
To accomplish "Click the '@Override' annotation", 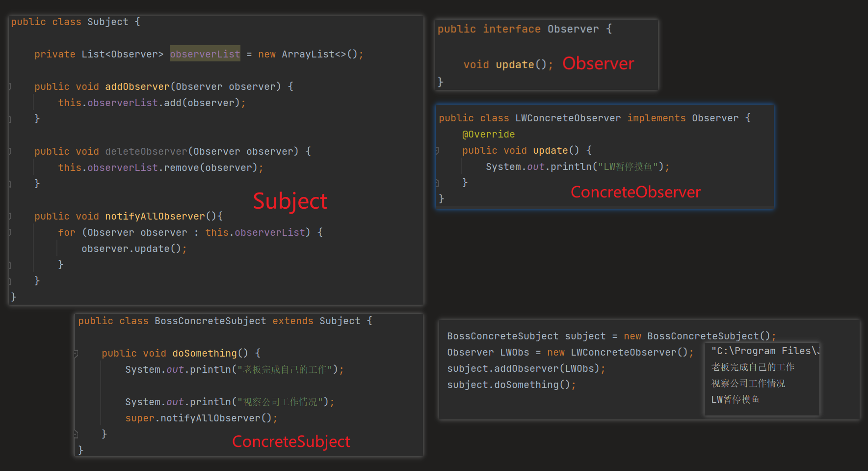I will click(488, 134).
